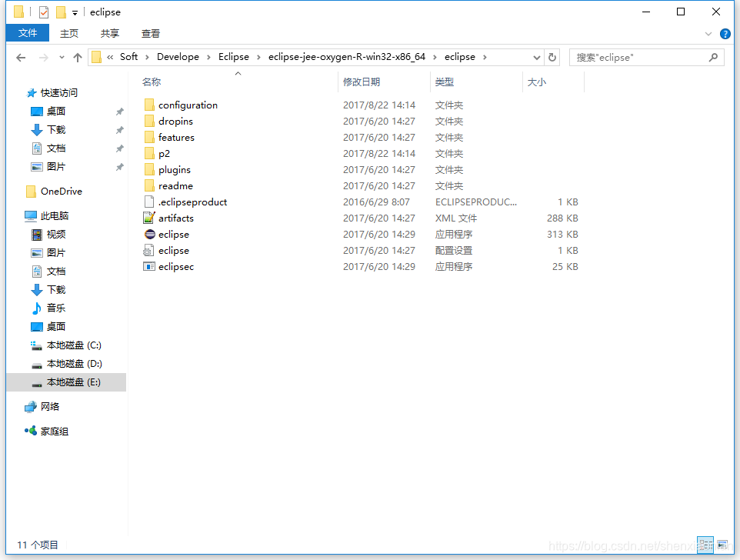Go up one folder level arrow
740x560 pixels.
click(x=78, y=58)
